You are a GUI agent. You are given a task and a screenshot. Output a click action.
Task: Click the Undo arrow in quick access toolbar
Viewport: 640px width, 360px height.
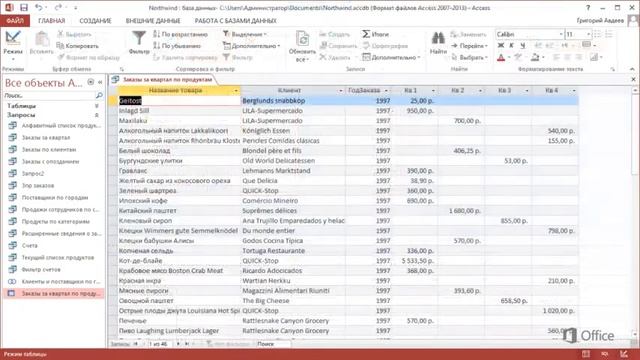click(x=38, y=7)
